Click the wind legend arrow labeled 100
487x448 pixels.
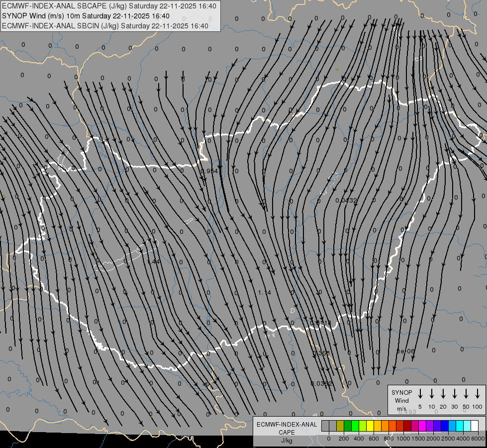pos(478,393)
